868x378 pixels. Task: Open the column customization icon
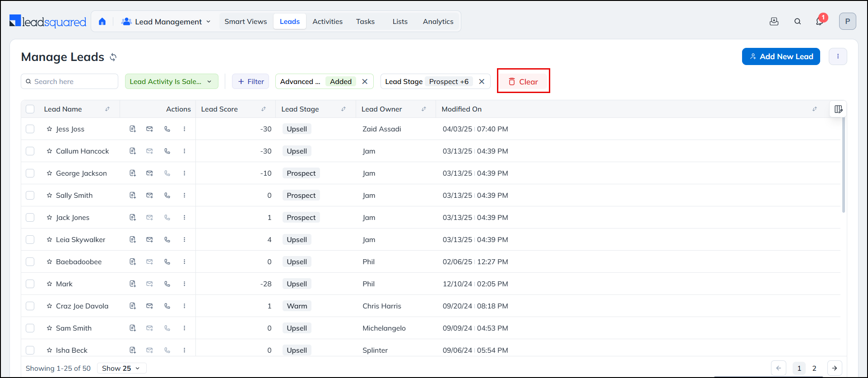[x=838, y=109]
